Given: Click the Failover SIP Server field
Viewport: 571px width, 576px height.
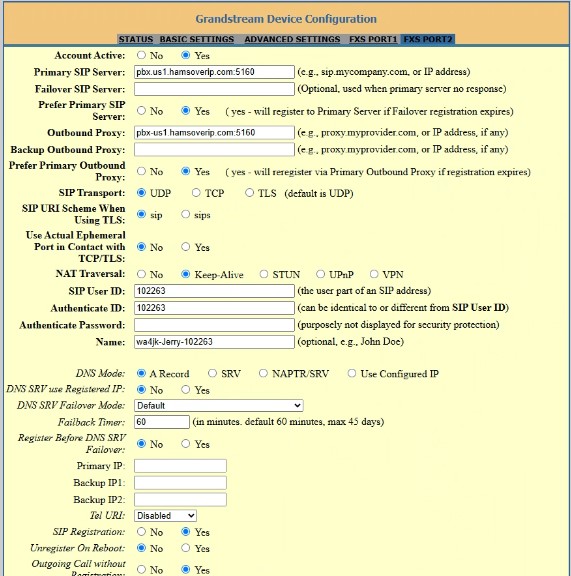Looking at the screenshot, I should [x=214, y=89].
